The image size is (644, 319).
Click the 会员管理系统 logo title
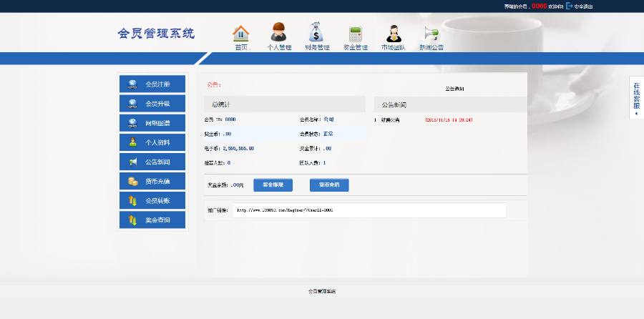[x=156, y=33]
